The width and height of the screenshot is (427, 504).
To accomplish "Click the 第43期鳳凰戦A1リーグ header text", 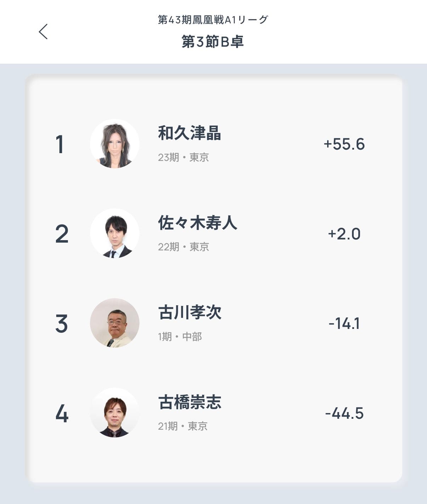I will tap(213, 19).
